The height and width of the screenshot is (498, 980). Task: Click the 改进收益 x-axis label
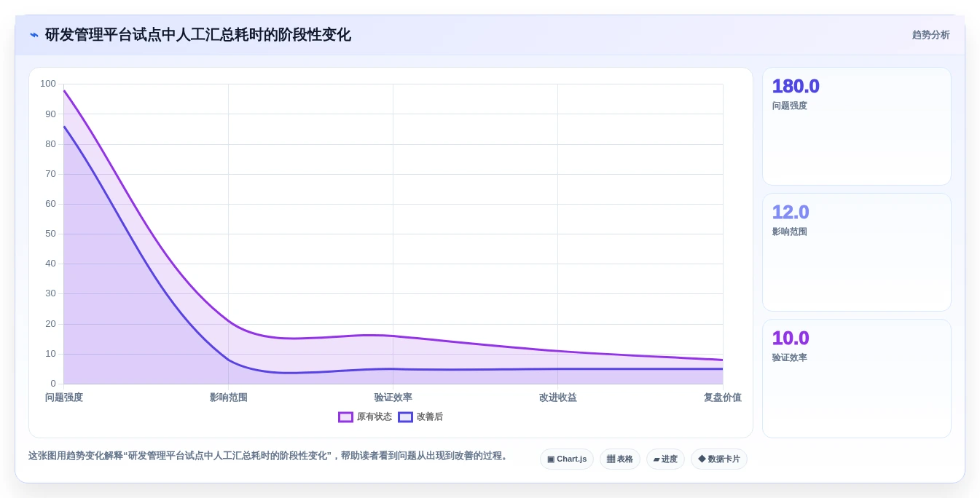(558, 398)
